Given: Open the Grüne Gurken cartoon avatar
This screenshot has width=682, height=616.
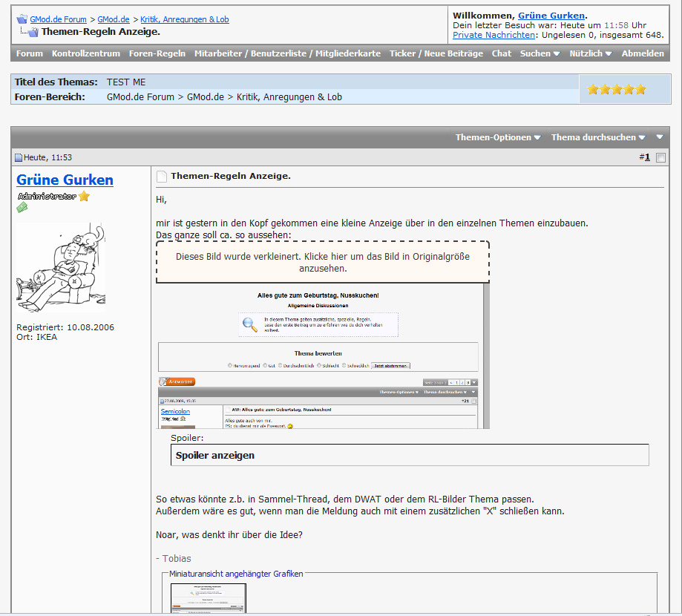Looking at the screenshot, I should click(61, 267).
